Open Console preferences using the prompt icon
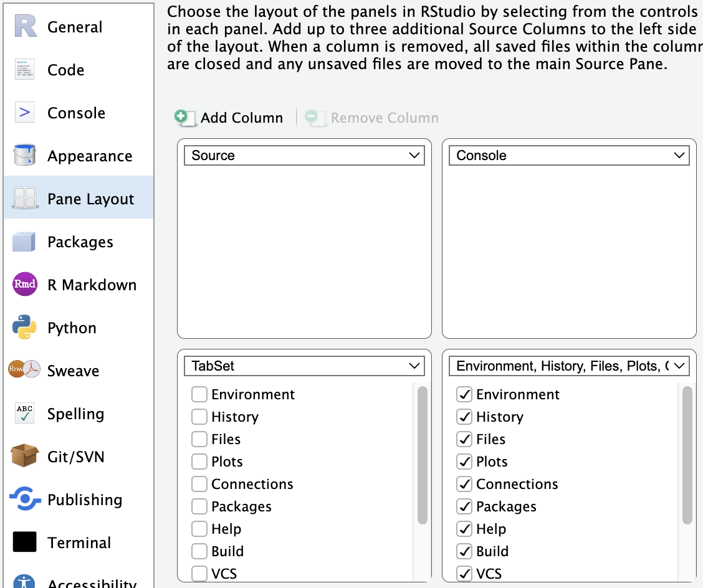This screenshot has width=703, height=588. (x=25, y=112)
